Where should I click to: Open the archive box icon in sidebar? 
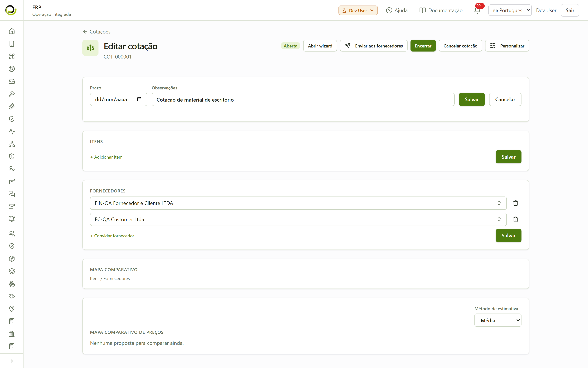pos(12,181)
